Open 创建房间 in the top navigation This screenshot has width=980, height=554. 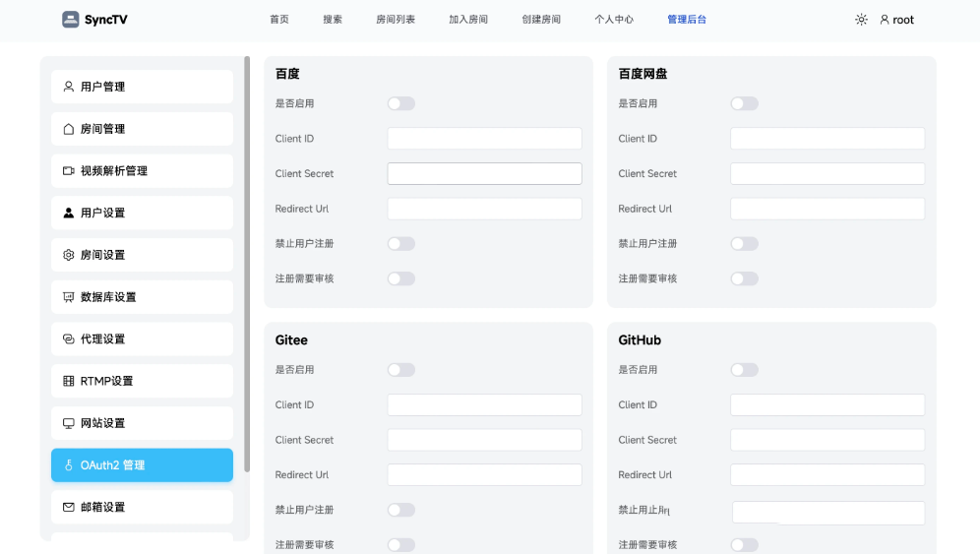[x=541, y=20]
